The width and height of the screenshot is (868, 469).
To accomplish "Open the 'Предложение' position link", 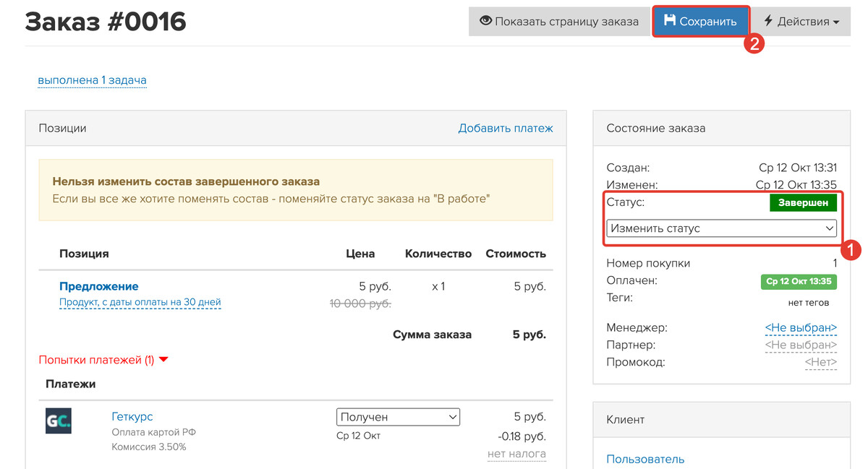I will click(99, 286).
